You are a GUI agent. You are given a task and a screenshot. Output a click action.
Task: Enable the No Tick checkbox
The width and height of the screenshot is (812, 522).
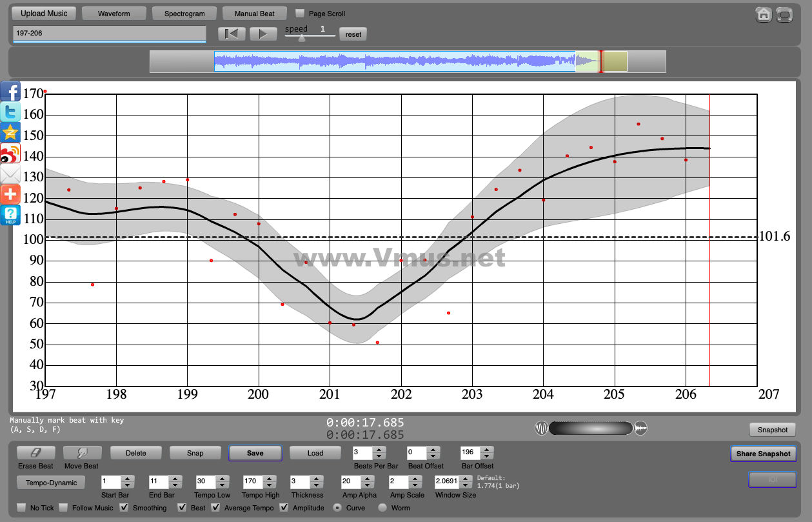tap(21, 508)
